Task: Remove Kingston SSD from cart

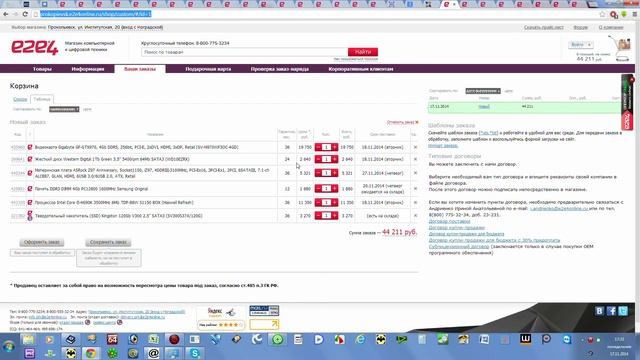Action: [415, 216]
